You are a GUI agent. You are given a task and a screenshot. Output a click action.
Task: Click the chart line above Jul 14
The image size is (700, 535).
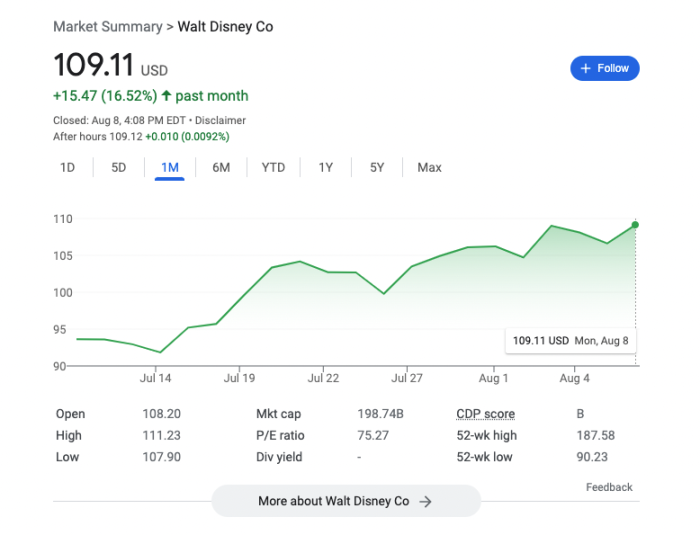coord(157,351)
